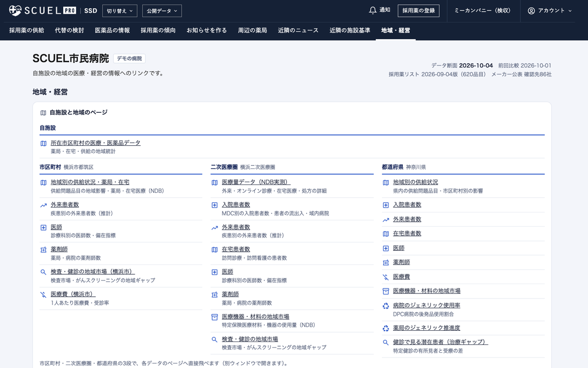Switch to the 代替の検討 tab
Screen dimensions: 588x368
[70, 30]
